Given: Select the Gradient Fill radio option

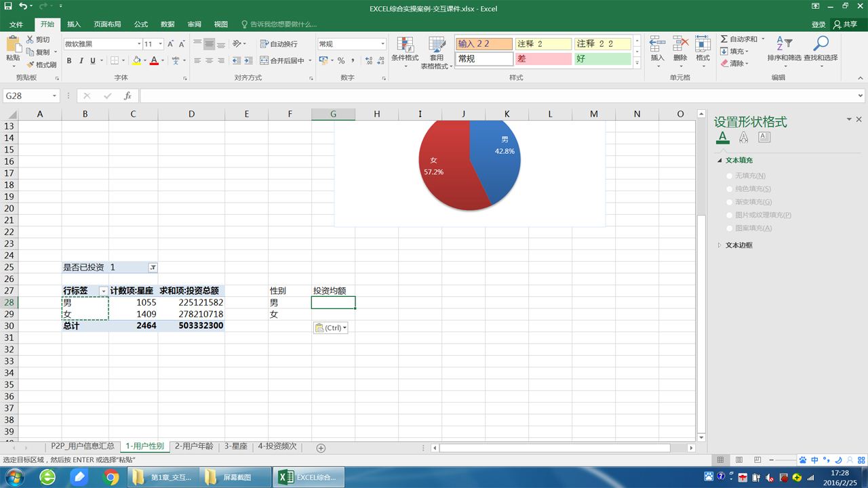Looking at the screenshot, I should pos(730,202).
